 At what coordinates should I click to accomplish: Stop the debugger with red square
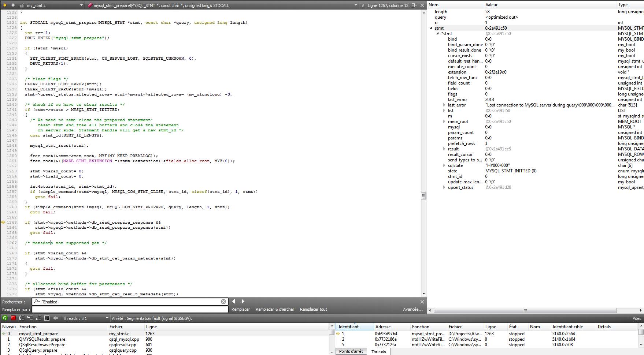pyautogui.click(x=13, y=318)
